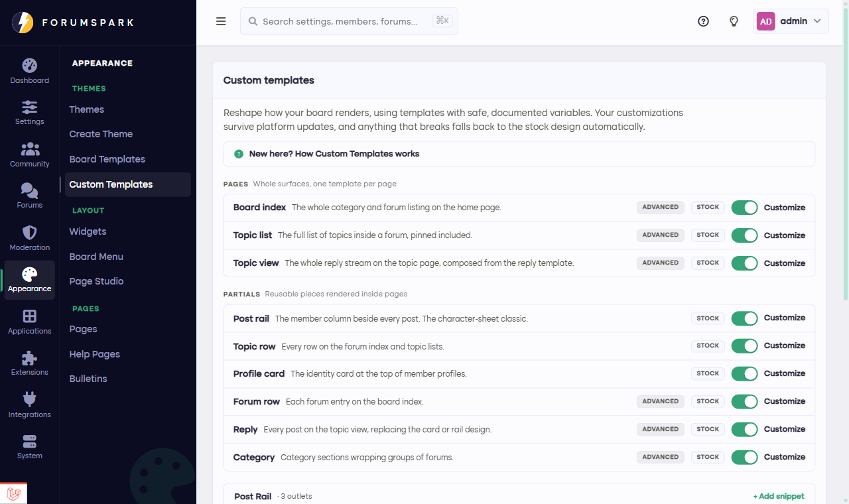This screenshot has height=504, width=849.
Task: Toggle Customize for Topic view
Action: pos(744,263)
